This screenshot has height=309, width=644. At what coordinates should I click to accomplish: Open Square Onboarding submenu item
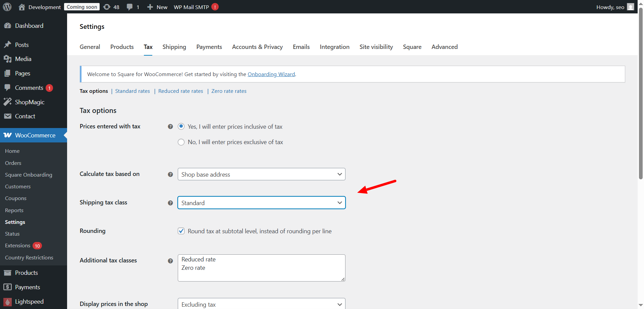29,175
